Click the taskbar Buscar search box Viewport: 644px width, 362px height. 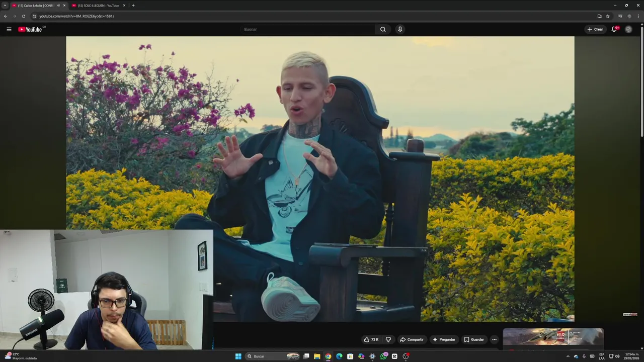(273, 356)
